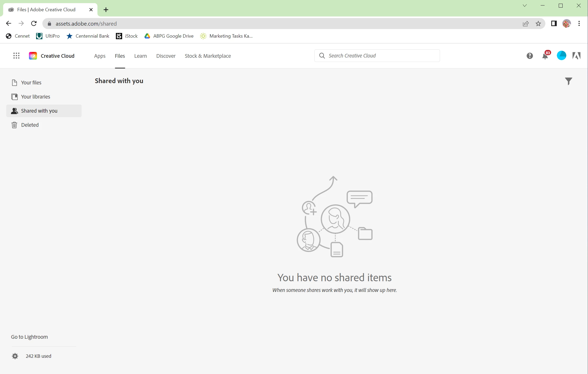Bookmark this page with star icon
Viewport: 588px width, 374px height.
[x=538, y=24]
